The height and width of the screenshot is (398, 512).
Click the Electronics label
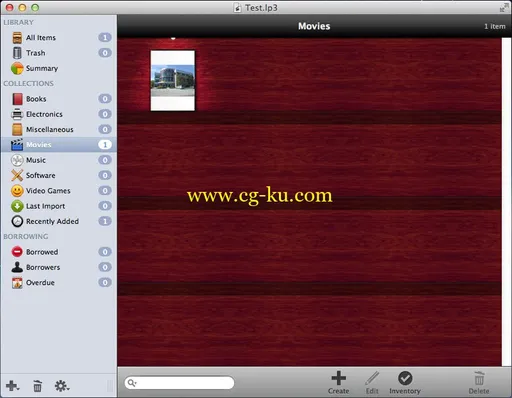click(x=44, y=114)
